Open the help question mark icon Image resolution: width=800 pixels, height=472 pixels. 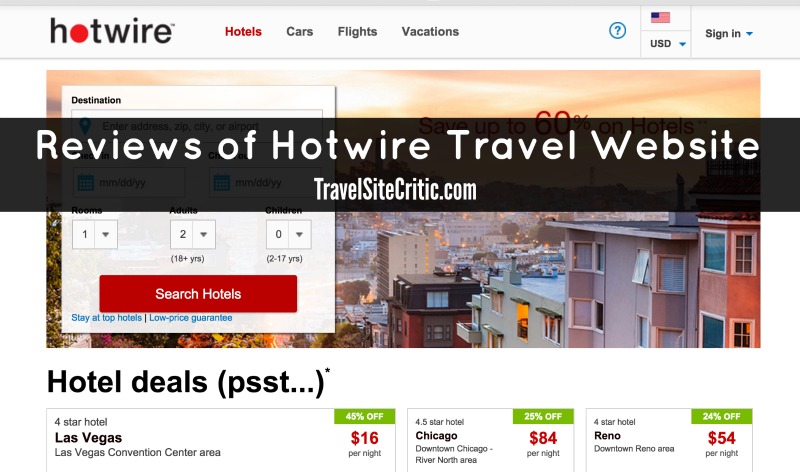617,31
